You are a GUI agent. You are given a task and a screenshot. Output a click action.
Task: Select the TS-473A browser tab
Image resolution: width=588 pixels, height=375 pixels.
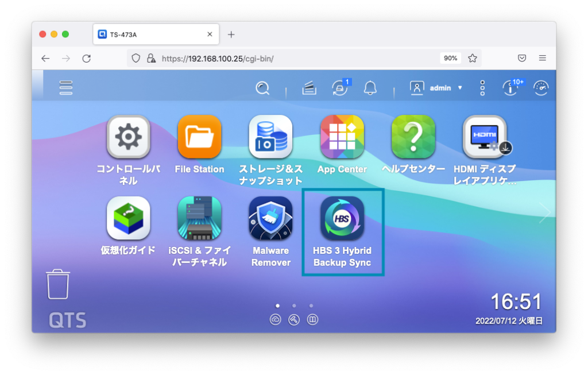(x=156, y=34)
